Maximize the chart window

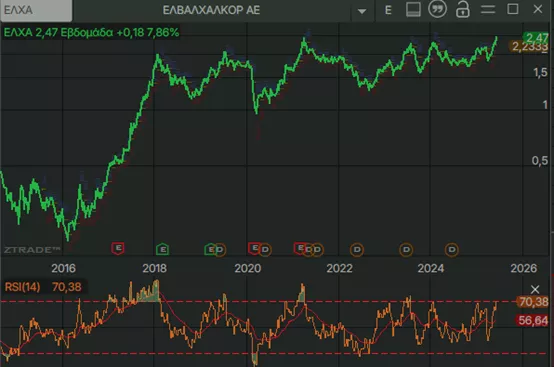pos(513,9)
